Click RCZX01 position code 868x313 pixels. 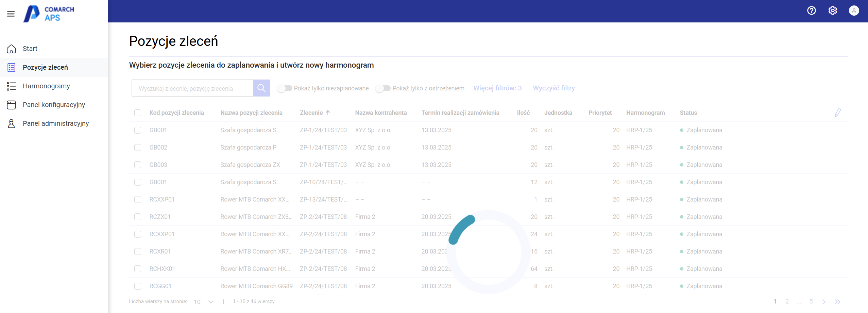[160, 217]
